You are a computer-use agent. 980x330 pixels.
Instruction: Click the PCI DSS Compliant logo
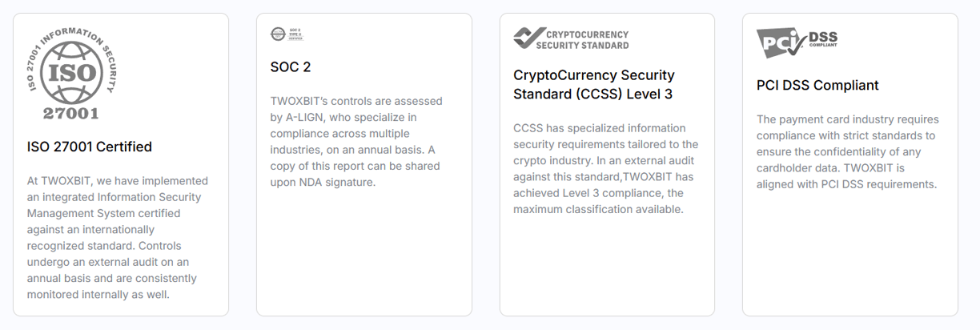(x=797, y=41)
